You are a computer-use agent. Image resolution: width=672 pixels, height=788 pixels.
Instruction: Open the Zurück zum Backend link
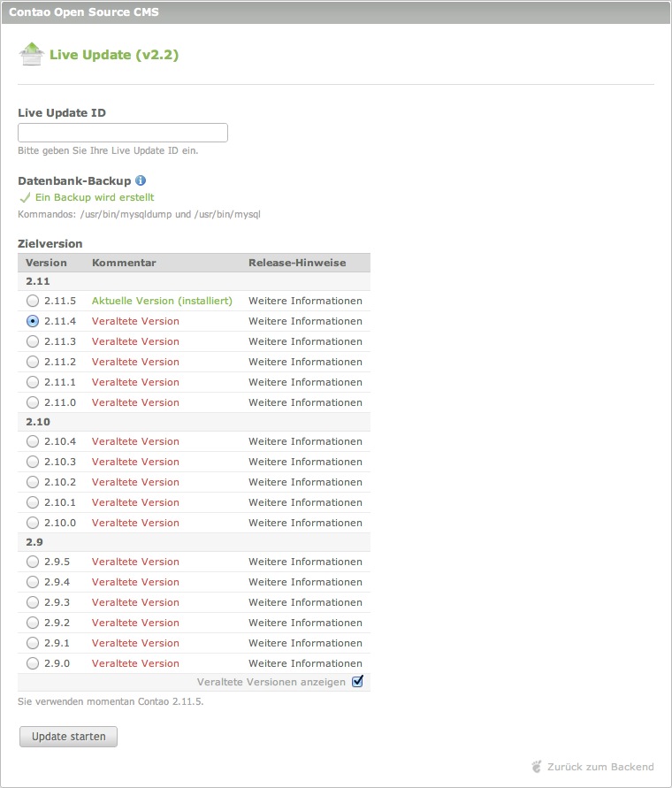pyautogui.click(x=600, y=767)
